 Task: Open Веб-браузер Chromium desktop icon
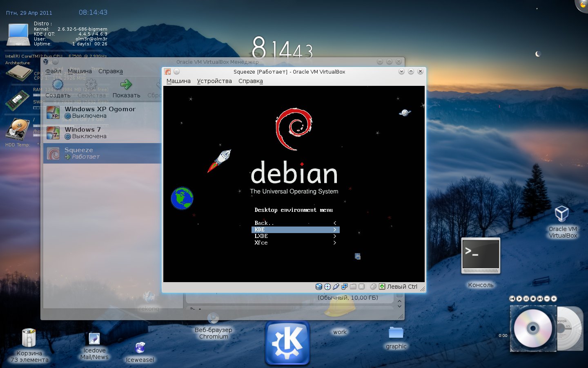(213, 326)
